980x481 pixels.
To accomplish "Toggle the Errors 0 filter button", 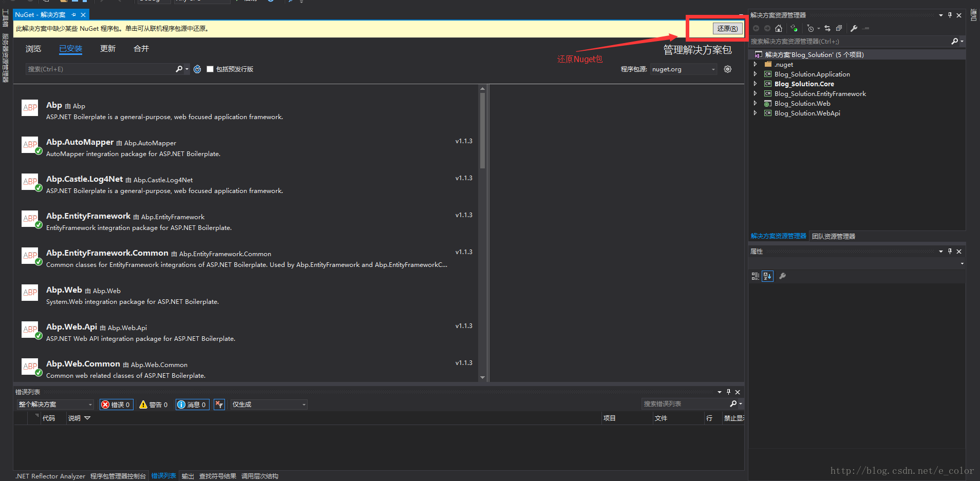I will pyautogui.click(x=116, y=405).
